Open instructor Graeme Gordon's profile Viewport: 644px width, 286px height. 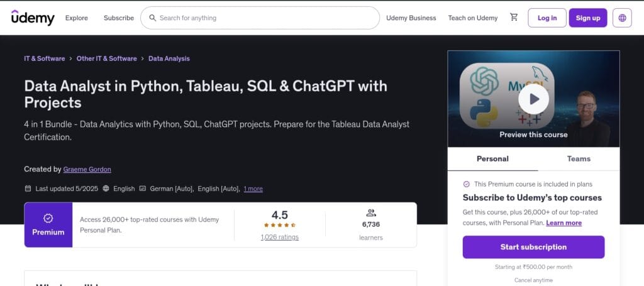click(87, 170)
